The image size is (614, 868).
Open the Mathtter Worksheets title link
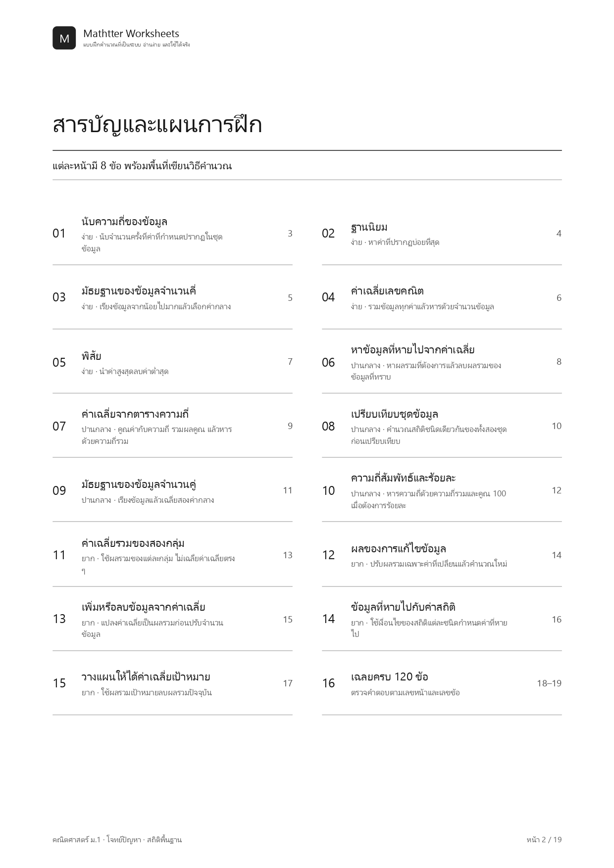[131, 34]
